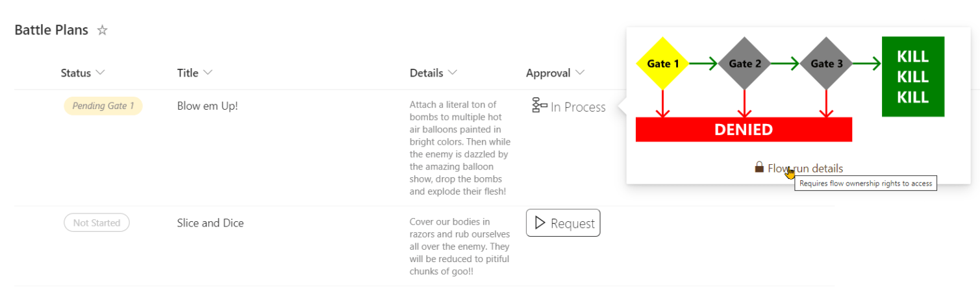The height and width of the screenshot is (303, 980).
Task: Click the yellow Gate 1 diamond
Action: [x=662, y=64]
